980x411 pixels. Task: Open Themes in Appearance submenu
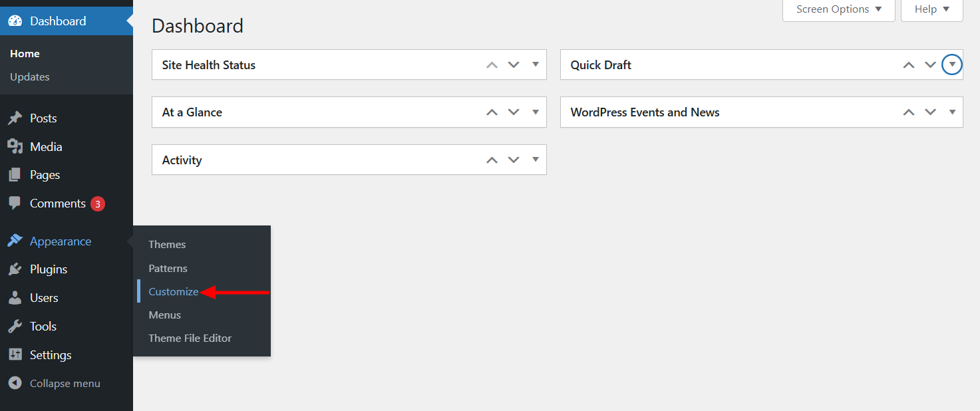(167, 244)
